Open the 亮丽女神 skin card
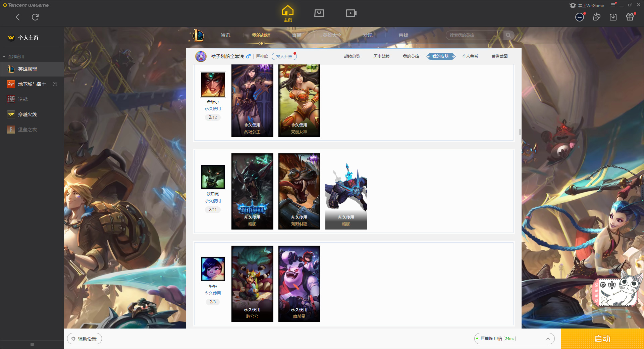 [x=299, y=101]
